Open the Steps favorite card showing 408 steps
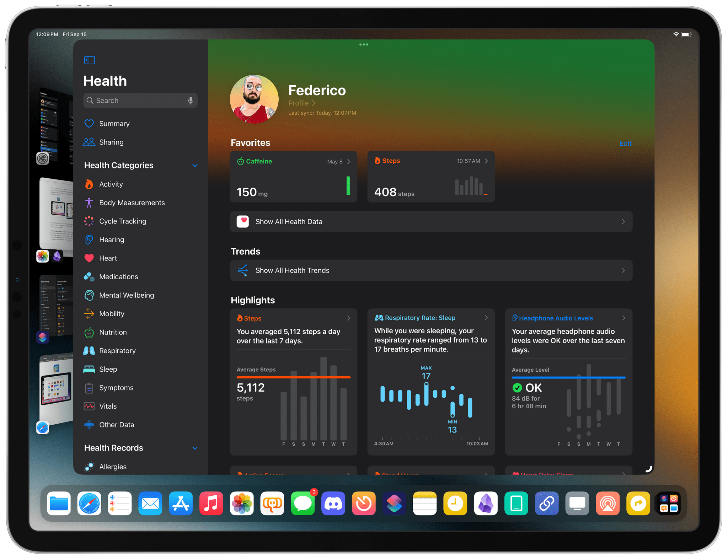This screenshot has height=560, width=728. pyautogui.click(x=431, y=177)
